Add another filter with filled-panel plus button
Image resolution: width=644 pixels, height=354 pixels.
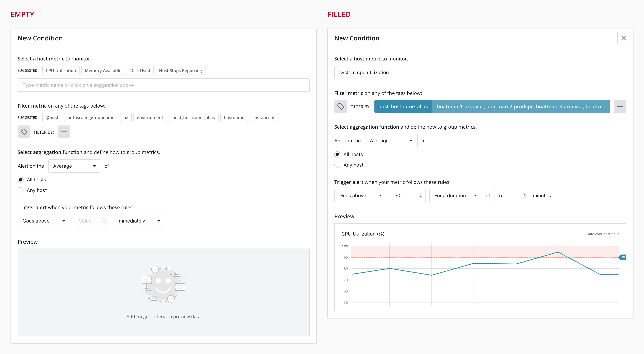(x=620, y=107)
